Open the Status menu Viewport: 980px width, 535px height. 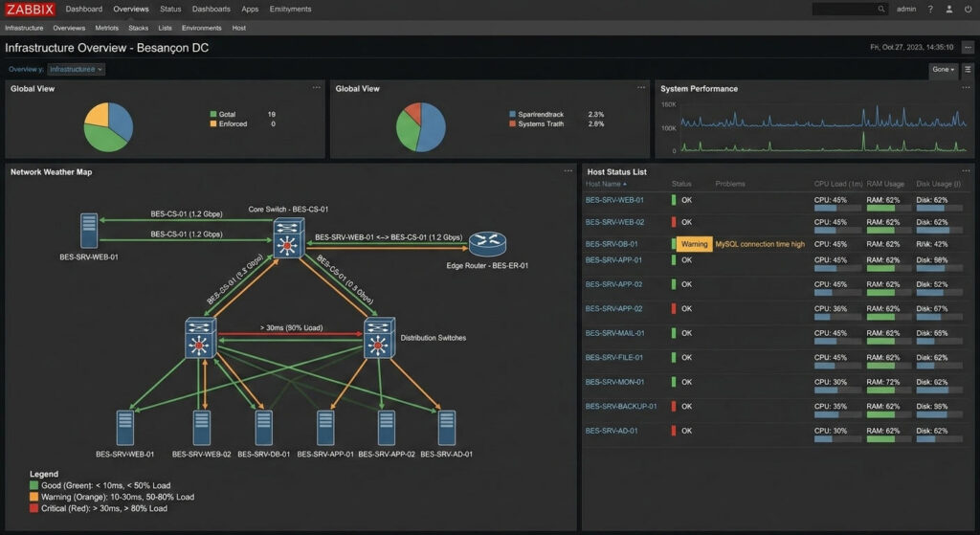pos(170,10)
